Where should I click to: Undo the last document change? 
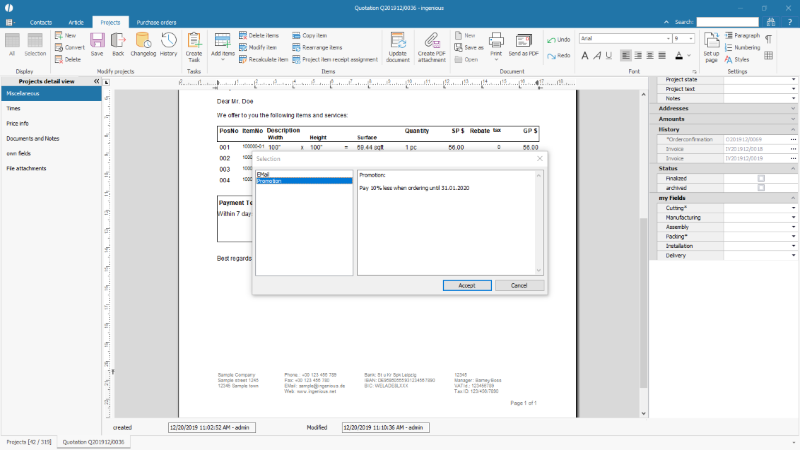pos(558,38)
